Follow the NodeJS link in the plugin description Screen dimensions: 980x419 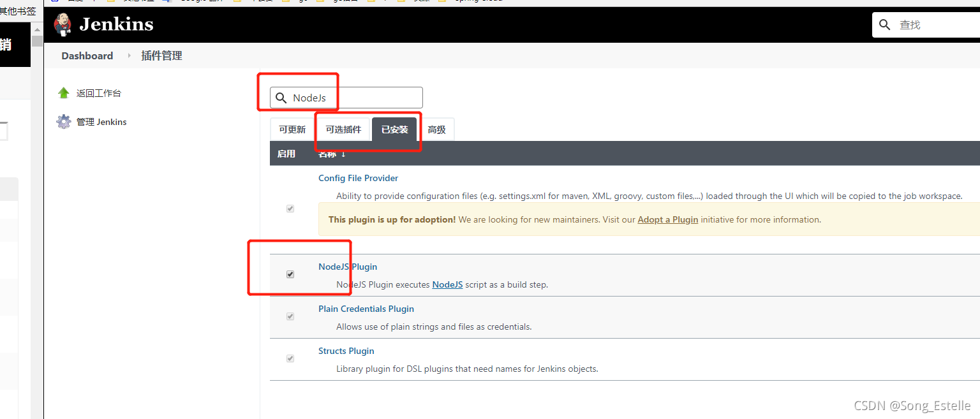click(447, 284)
